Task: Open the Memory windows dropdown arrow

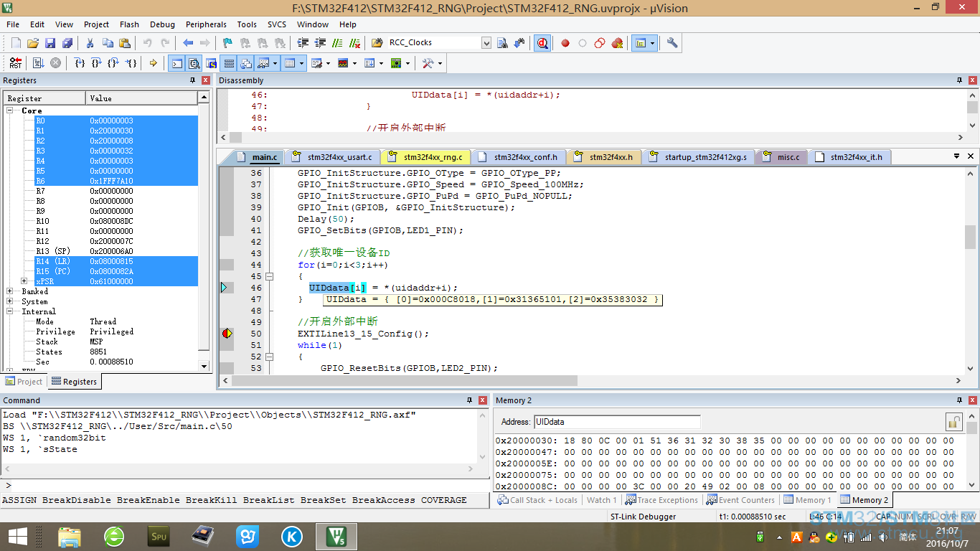Action: click(x=302, y=63)
